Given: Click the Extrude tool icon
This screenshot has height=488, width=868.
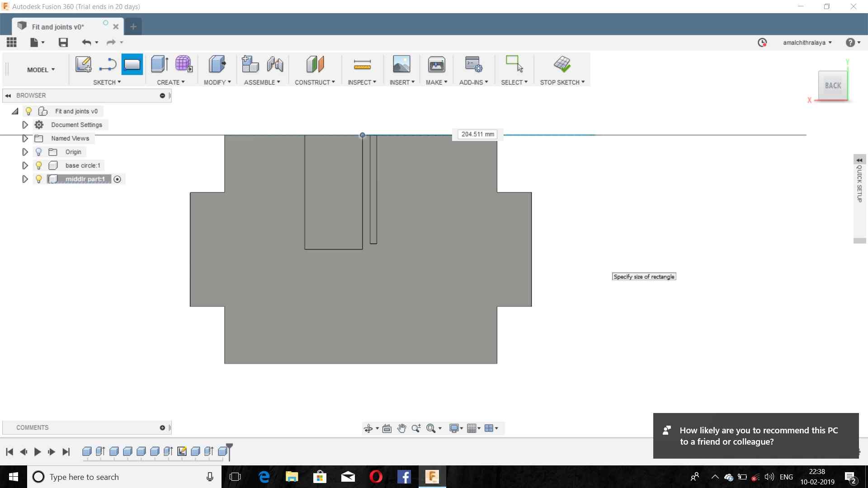Looking at the screenshot, I should point(160,64).
